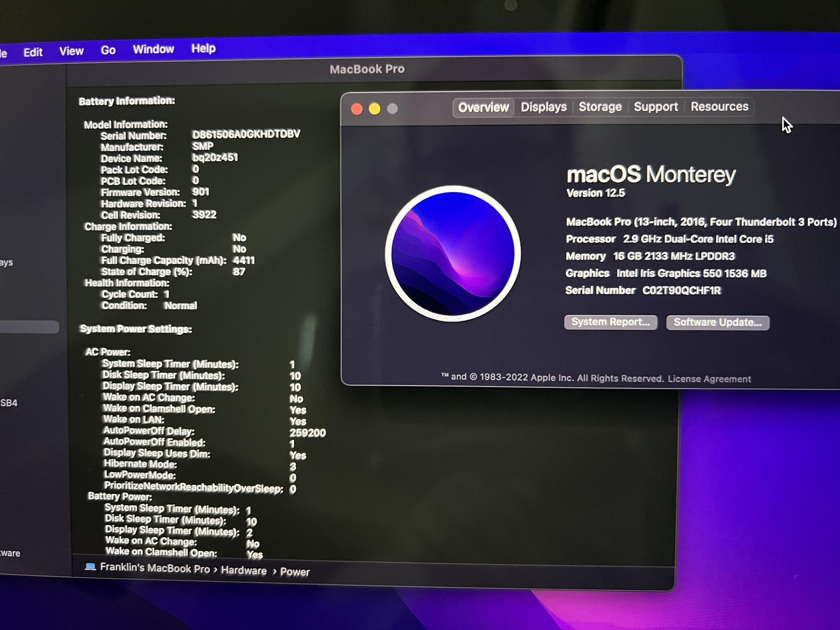Click the System Report button
Image resolution: width=840 pixels, height=630 pixels.
point(611,322)
